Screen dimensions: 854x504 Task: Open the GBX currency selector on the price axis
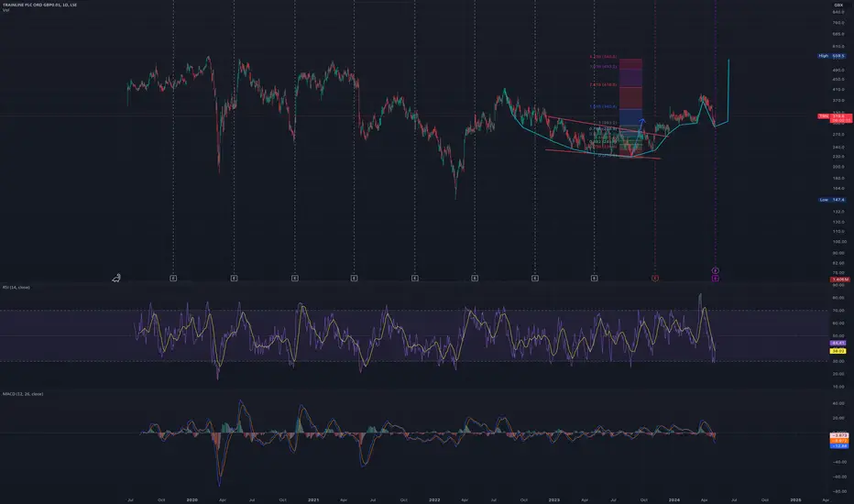click(x=838, y=5)
